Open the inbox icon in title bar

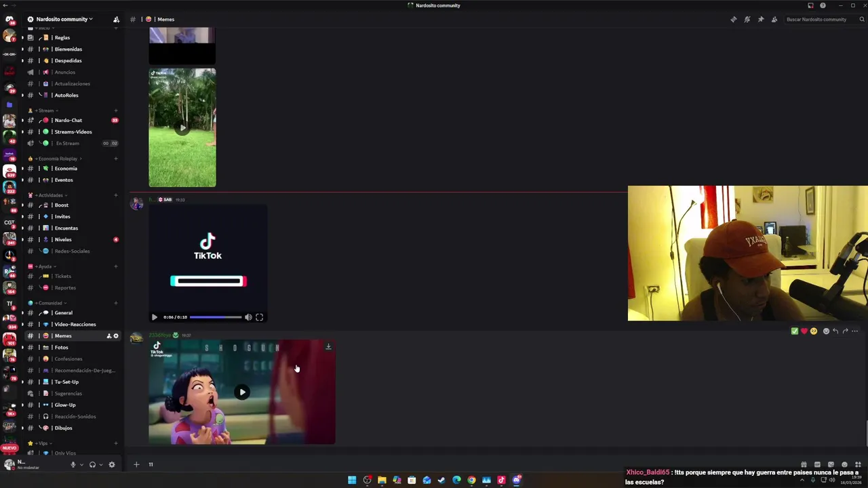(810, 5)
